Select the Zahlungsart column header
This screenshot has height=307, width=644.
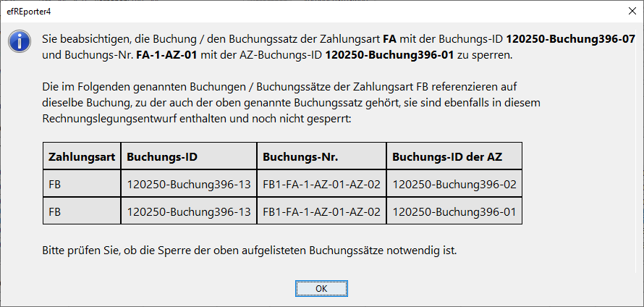point(81,156)
